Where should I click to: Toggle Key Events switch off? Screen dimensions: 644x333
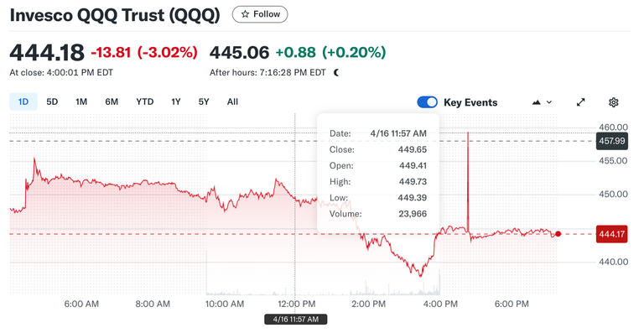tap(427, 102)
